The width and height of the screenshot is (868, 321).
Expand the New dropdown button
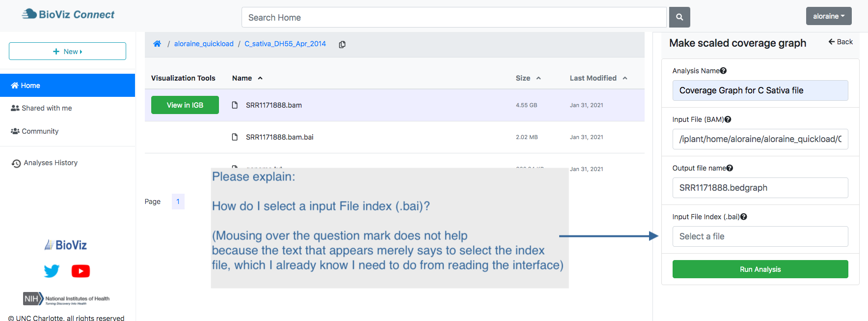[67, 51]
